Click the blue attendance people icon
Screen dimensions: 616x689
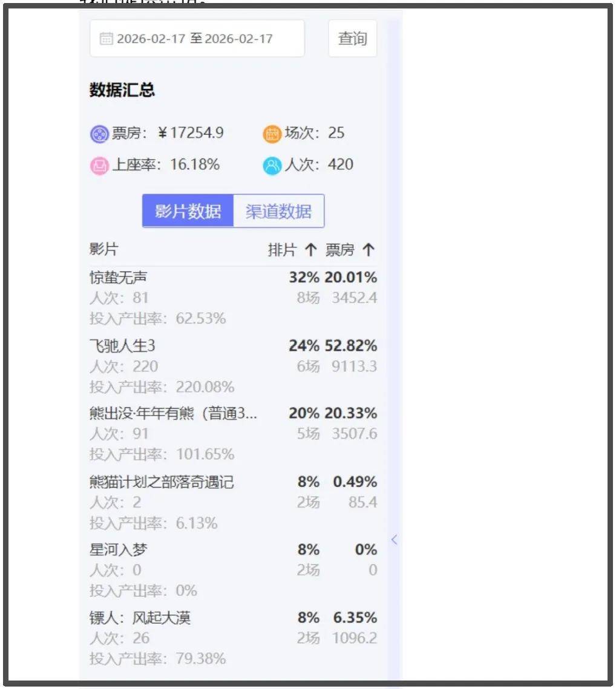click(272, 165)
